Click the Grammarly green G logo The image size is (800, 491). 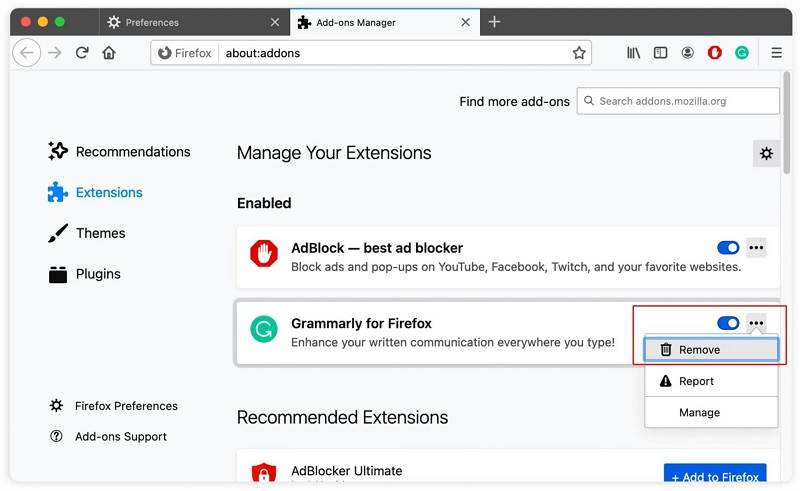coord(264,329)
